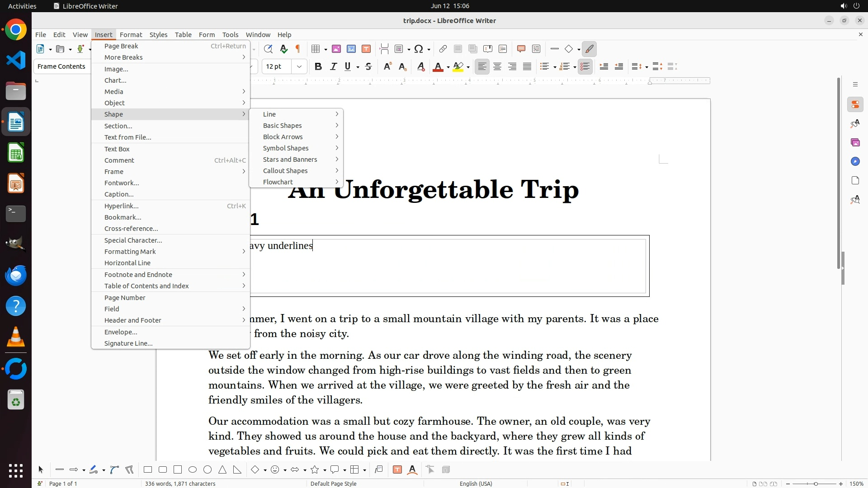Screen dimensions: 868x488
Task: Expand the Stars and Banners dropdown arrow
Action: coord(325,470)
